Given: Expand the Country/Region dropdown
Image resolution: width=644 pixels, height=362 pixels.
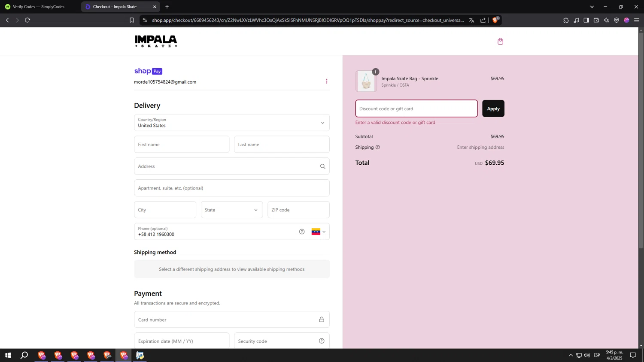Looking at the screenshot, I should (232, 123).
